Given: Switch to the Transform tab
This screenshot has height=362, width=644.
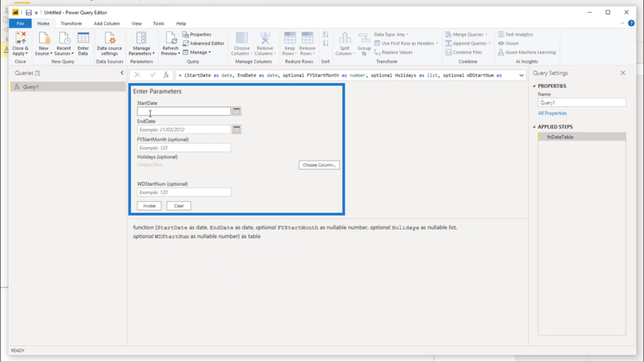Looking at the screenshot, I should pyautogui.click(x=71, y=24).
